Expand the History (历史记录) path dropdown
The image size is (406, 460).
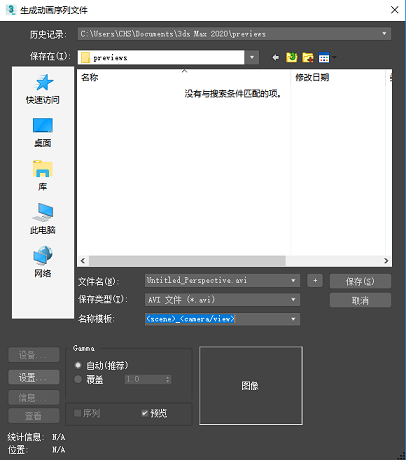coord(384,34)
